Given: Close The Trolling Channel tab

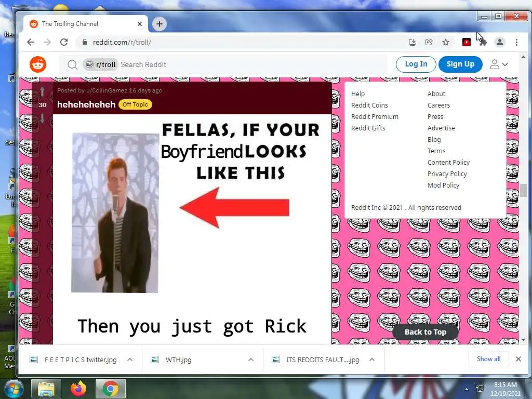Looking at the screenshot, I should click(x=139, y=24).
